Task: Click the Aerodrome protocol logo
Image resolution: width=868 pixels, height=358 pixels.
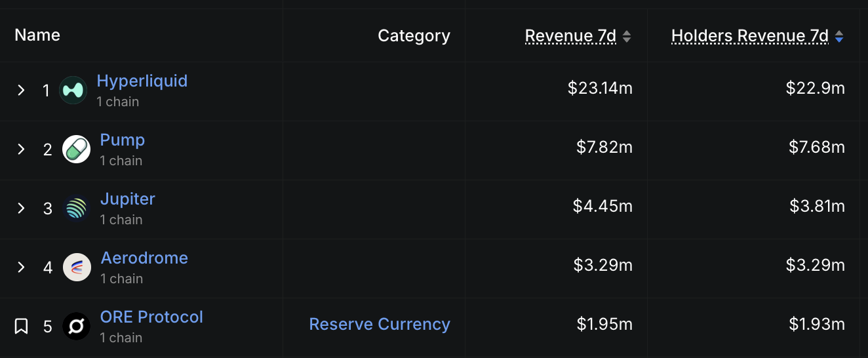Action: (77, 268)
